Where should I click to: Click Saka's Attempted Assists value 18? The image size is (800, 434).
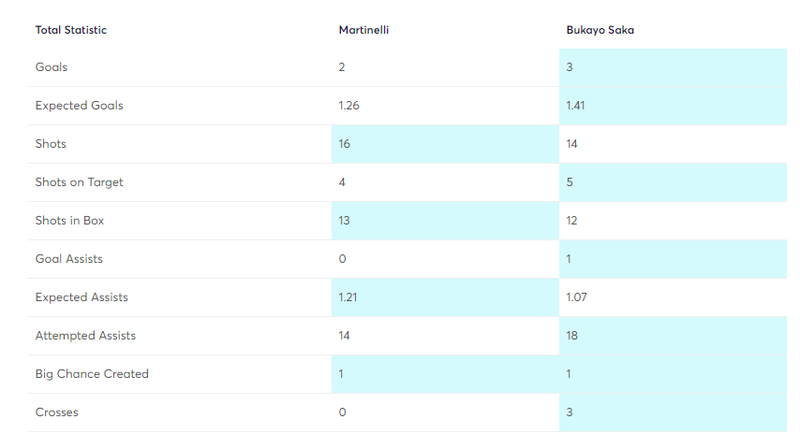[572, 336]
